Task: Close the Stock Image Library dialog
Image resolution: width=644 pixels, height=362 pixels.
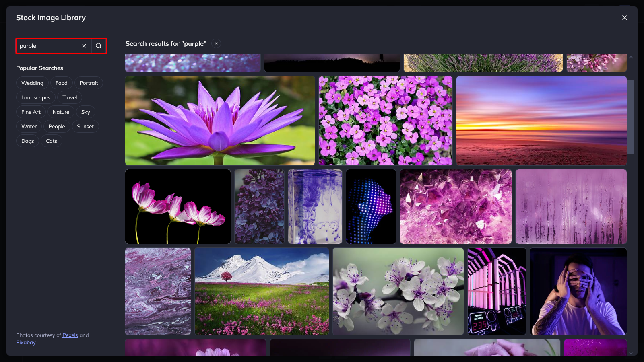Action: (x=624, y=18)
